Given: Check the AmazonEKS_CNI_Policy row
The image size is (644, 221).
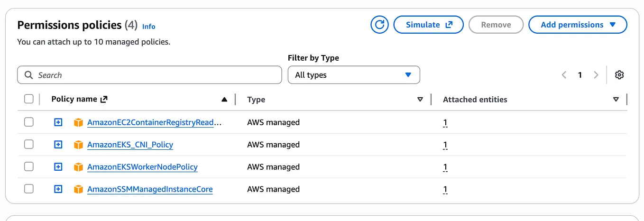Looking at the screenshot, I should pos(29,144).
